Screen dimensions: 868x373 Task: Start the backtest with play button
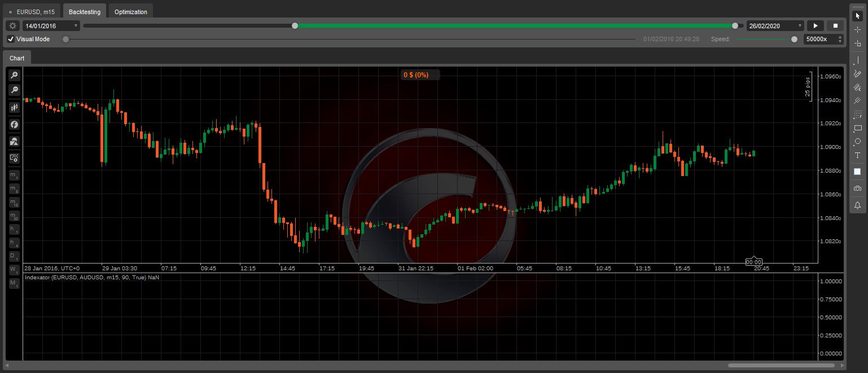(816, 25)
